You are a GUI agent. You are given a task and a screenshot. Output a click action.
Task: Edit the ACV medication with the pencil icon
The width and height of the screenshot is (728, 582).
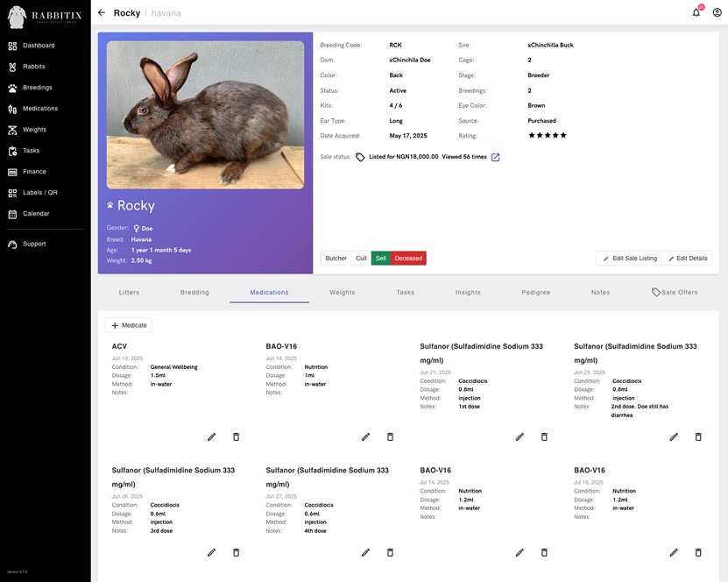pyautogui.click(x=211, y=436)
